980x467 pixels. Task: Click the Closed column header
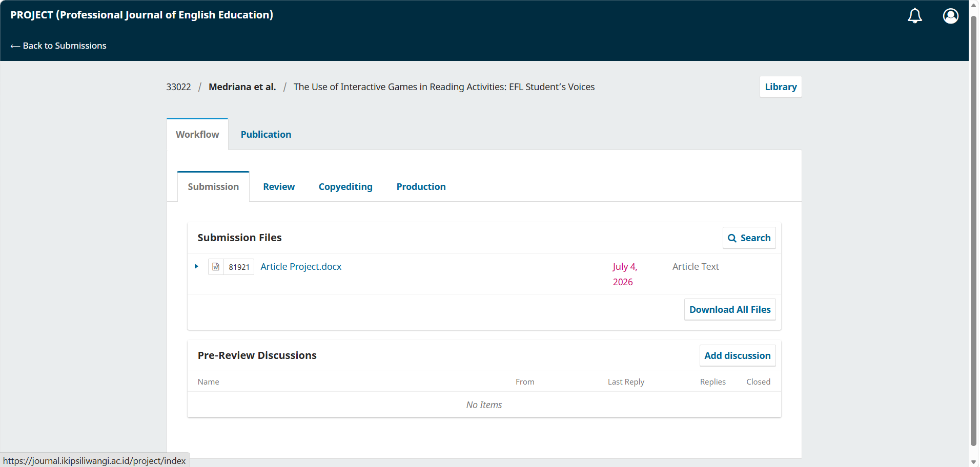(x=758, y=381)
